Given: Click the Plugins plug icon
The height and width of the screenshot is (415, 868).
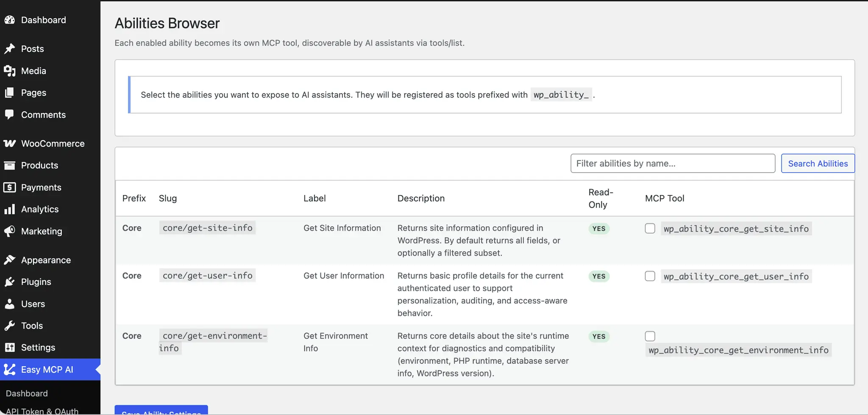Looking at the screenshot, I should [x=10, y=282].
